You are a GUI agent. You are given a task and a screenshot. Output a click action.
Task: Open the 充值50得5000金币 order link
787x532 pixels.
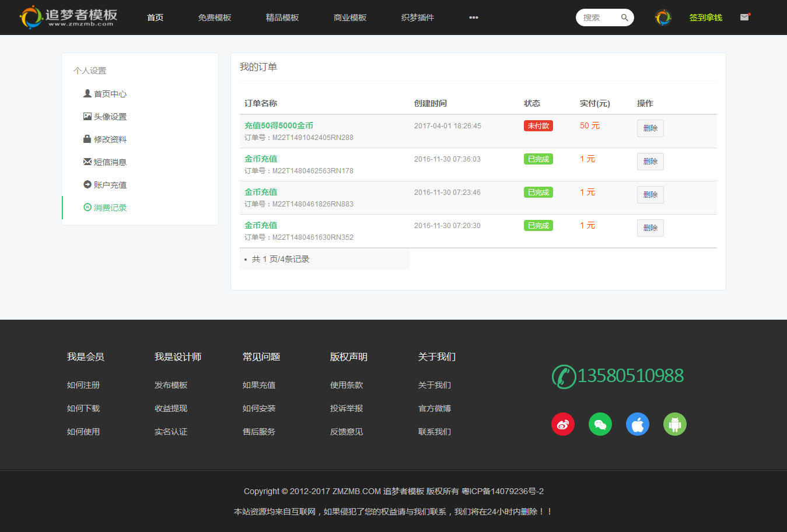279,125
